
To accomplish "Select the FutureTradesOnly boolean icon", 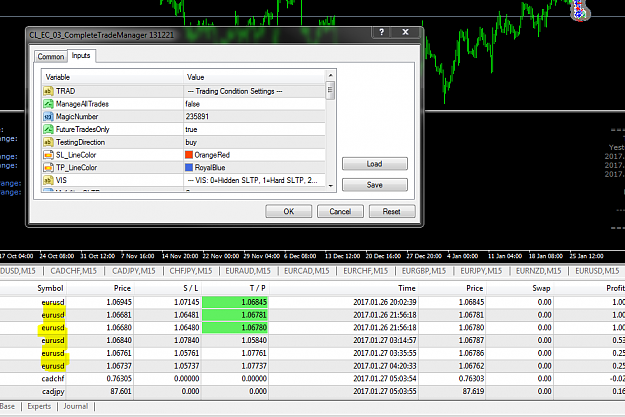I will [48, 130].
